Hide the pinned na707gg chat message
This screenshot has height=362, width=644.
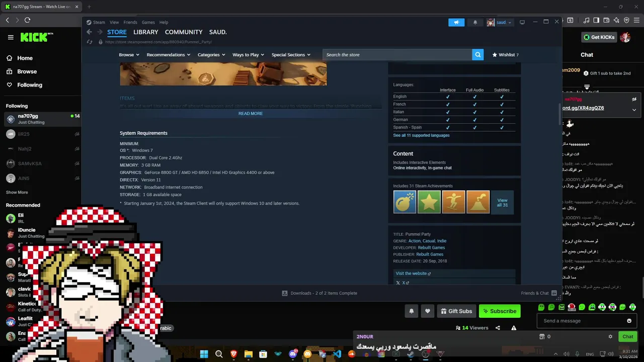point(634,99)
